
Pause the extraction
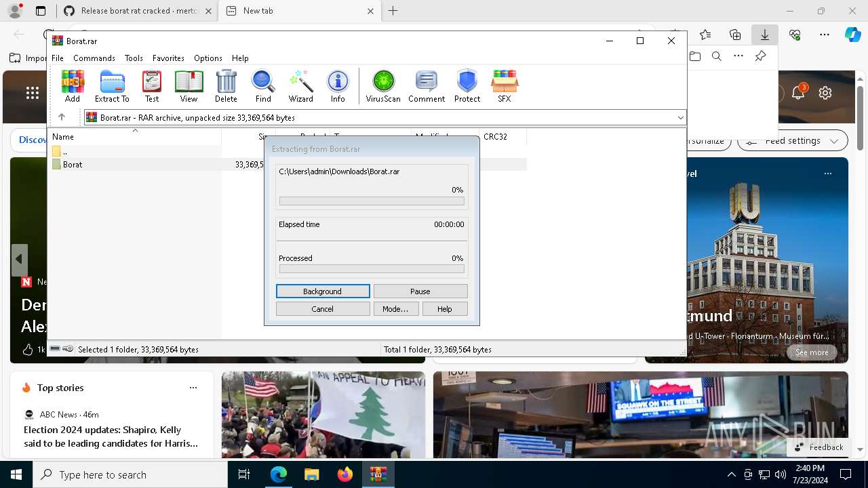point(420,291)
